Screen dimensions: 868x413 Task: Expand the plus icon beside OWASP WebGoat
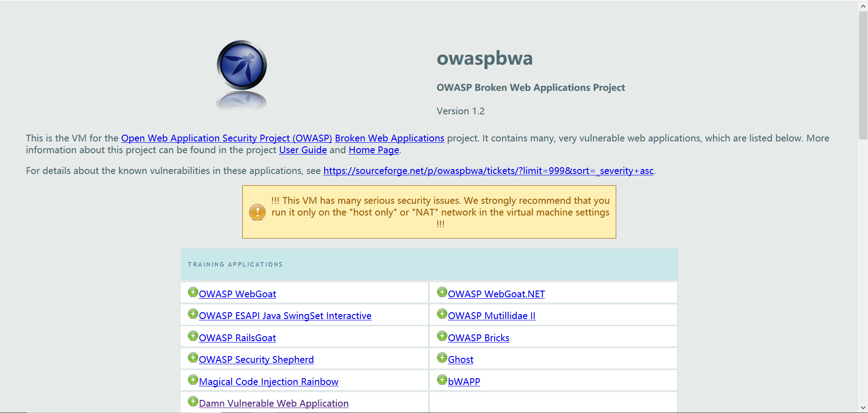pyautogui.click(x=193, y=292)
